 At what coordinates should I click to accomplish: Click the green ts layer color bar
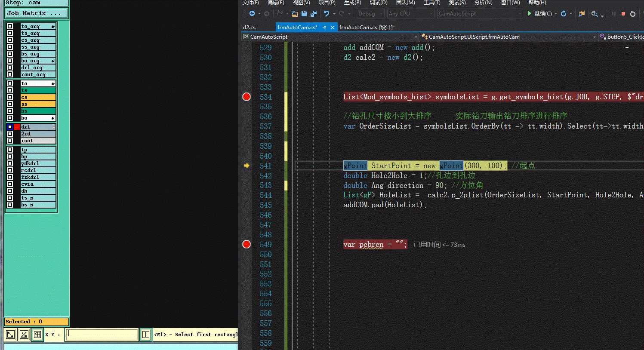click(38, 90)
